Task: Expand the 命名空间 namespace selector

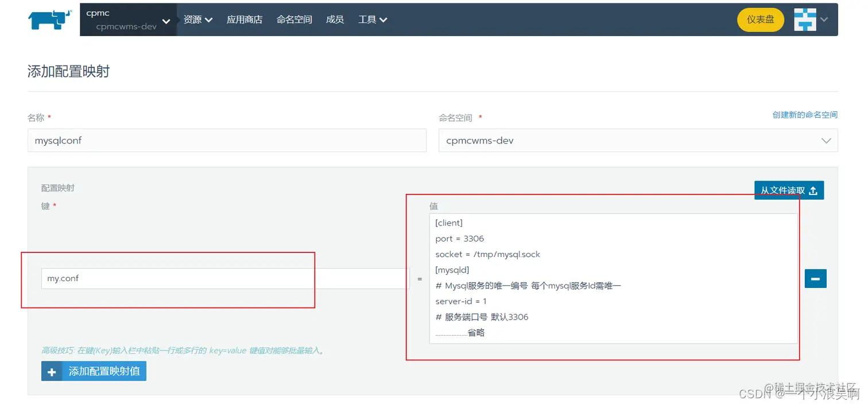Action: (826, 140)
